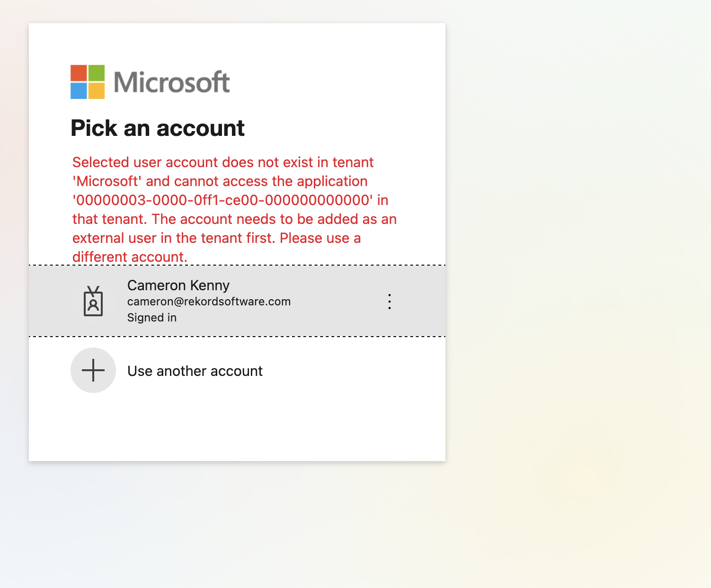
Task: Click the Microsoft logo
Action: pyautogui.click(x=150, y=82)
